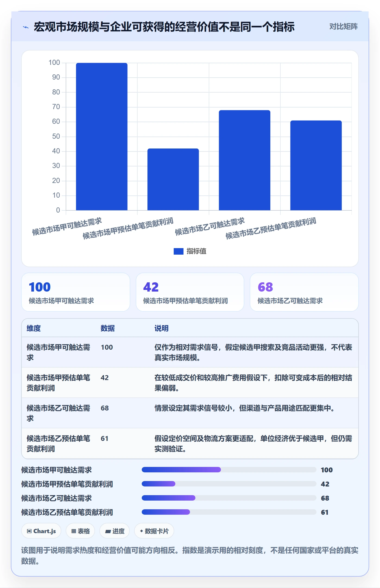Click progress bar for 候选市场乙可触达需求
The height and width of the screenshot is (588, 380).
(229, 498)
